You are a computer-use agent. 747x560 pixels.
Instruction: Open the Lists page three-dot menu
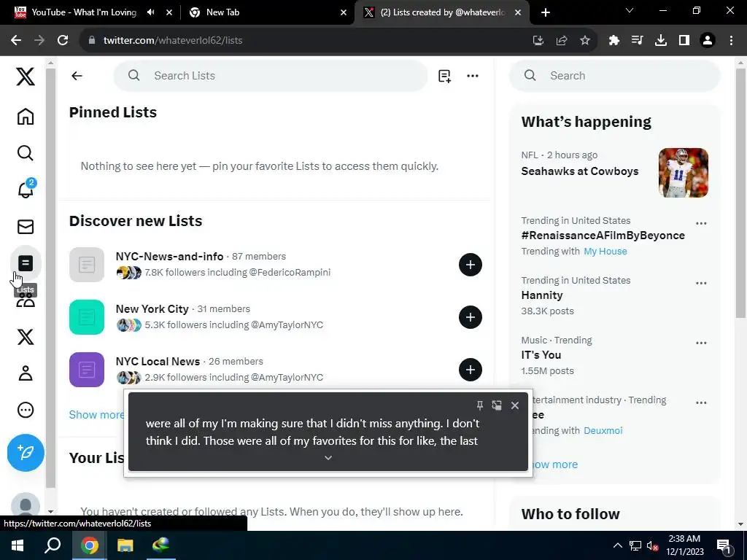473,76
